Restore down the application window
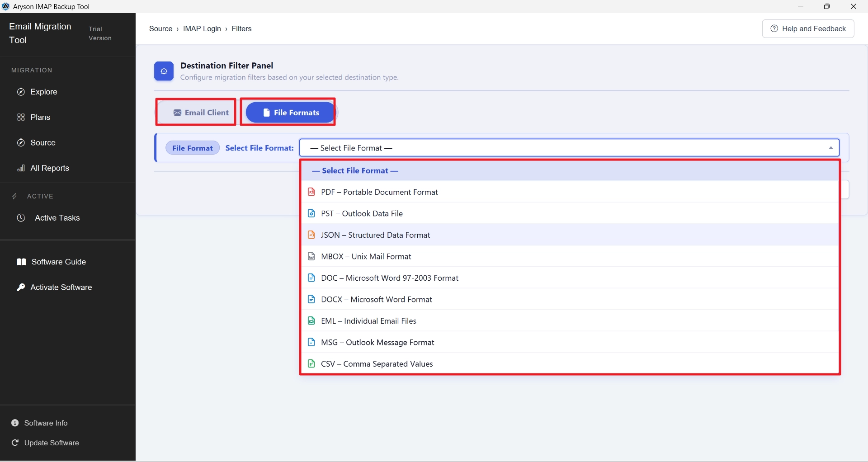Viewport: 868px width, 462px height. pyautogui.click(x=827, y=6)
